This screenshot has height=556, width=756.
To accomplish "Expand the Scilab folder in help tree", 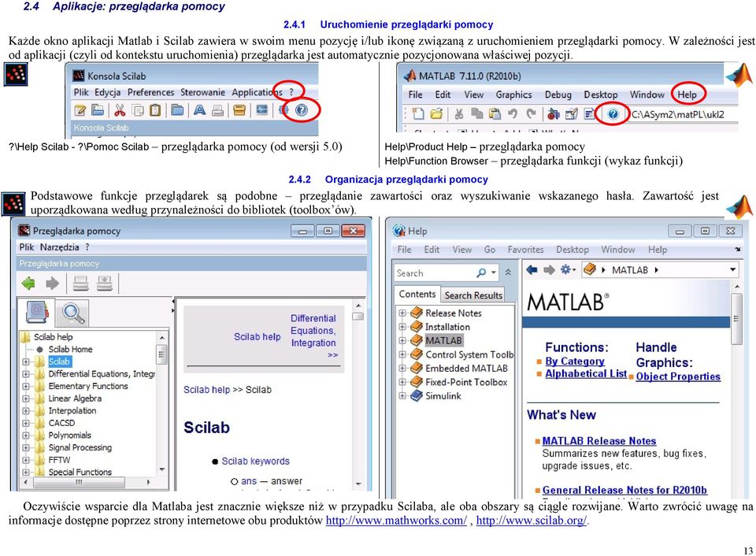I will point(26,361).
